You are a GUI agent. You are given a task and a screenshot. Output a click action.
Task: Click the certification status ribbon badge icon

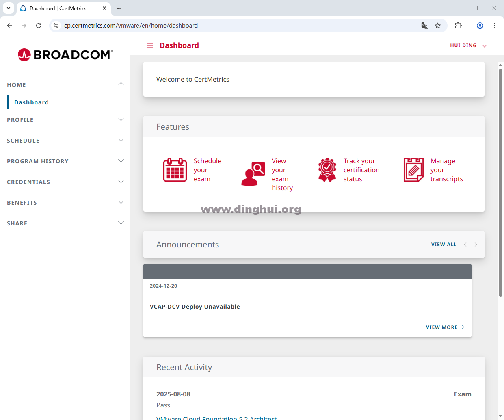327,170
